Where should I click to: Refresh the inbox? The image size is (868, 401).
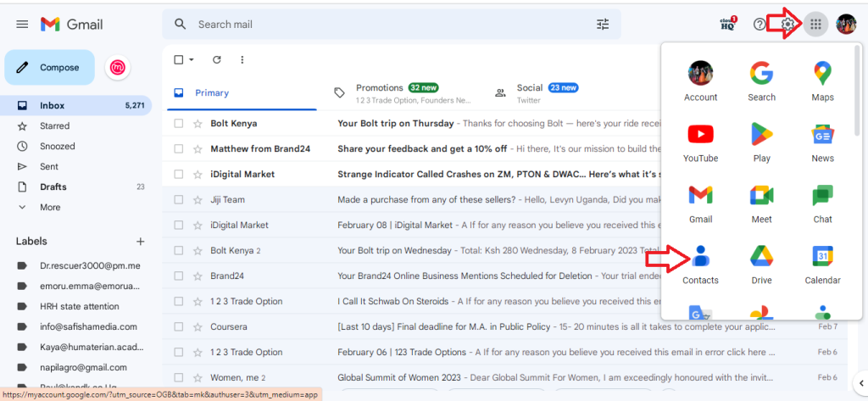[217, 60]
